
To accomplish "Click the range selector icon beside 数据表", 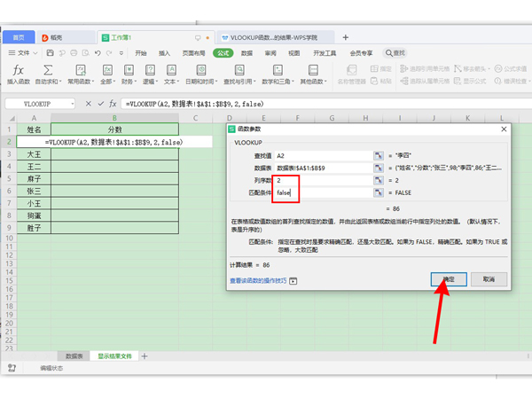I will pyautogui.click(x=378, y=167).
